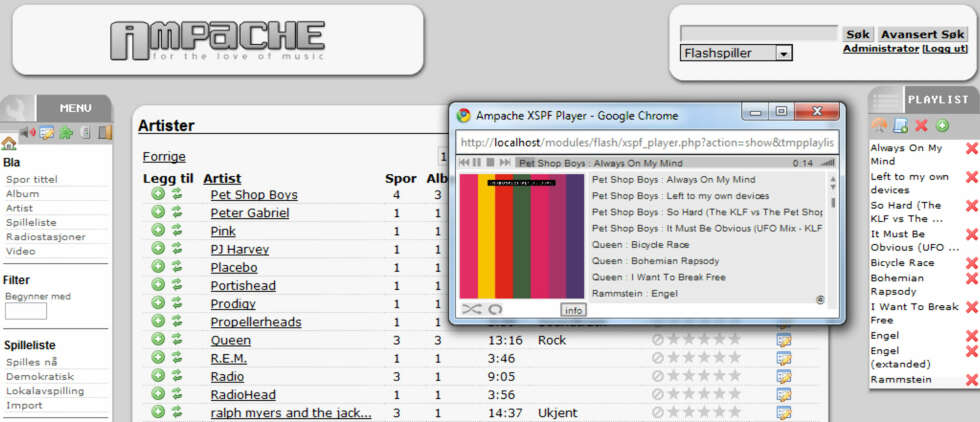Screen dimensions: 980x422
Task: Go to the Forrige page link
Action: (x=164, y=157)
